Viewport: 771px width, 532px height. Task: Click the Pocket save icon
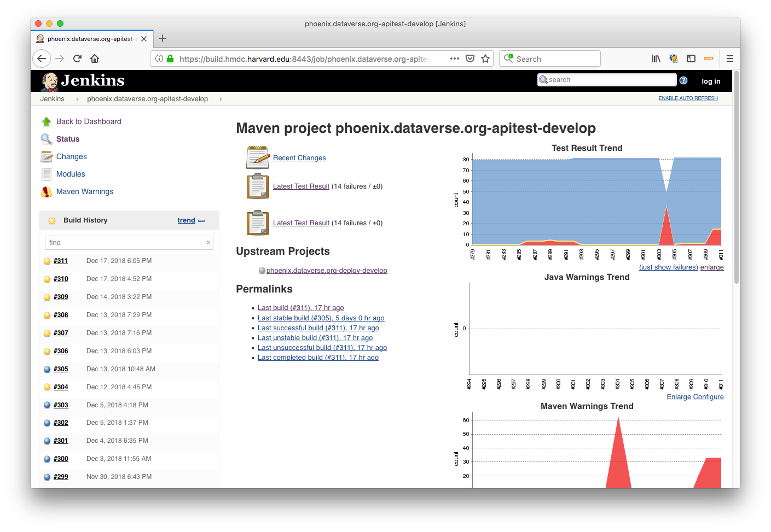tap(470, 59)
